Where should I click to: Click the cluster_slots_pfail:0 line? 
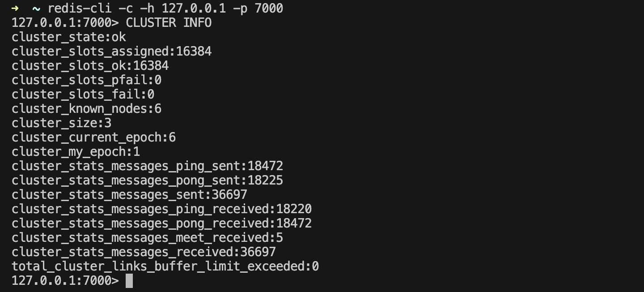[x=86, y=80]
